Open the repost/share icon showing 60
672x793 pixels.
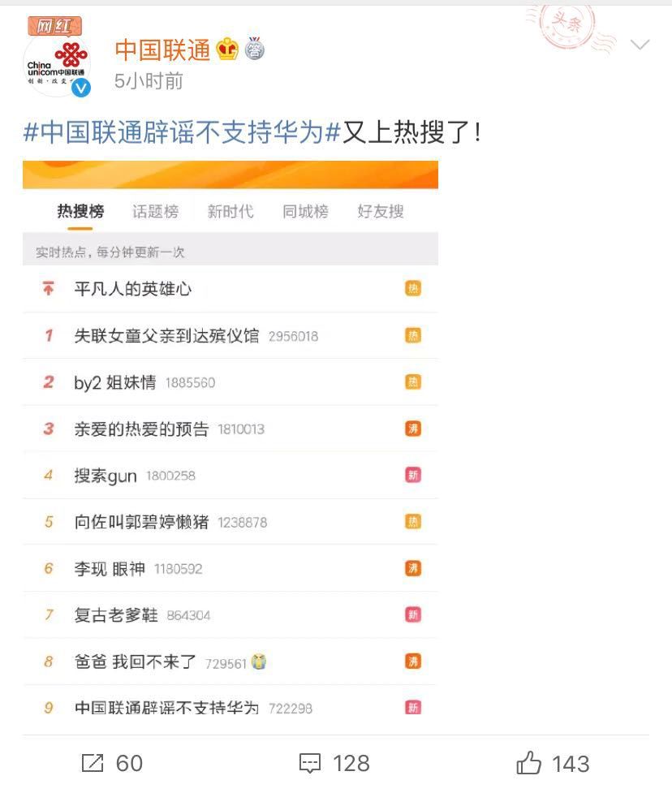tap(93, 763)
